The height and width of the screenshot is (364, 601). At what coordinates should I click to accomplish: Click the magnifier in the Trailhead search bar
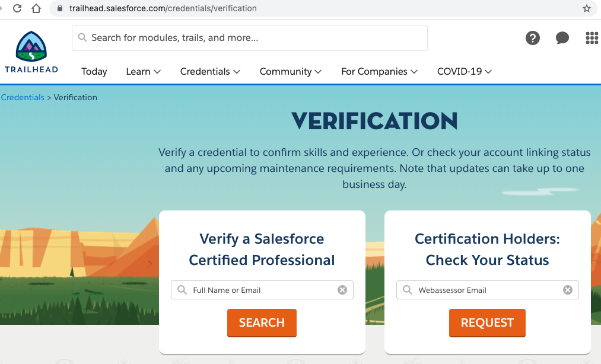[x=82, y=37]
